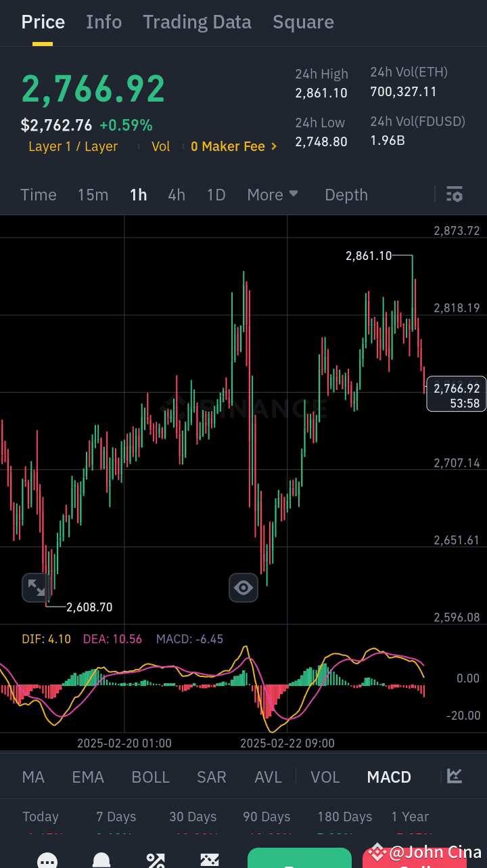This screenshot has width=487, height=868.
Task: Select the Time chart interval
Action: 39,195
